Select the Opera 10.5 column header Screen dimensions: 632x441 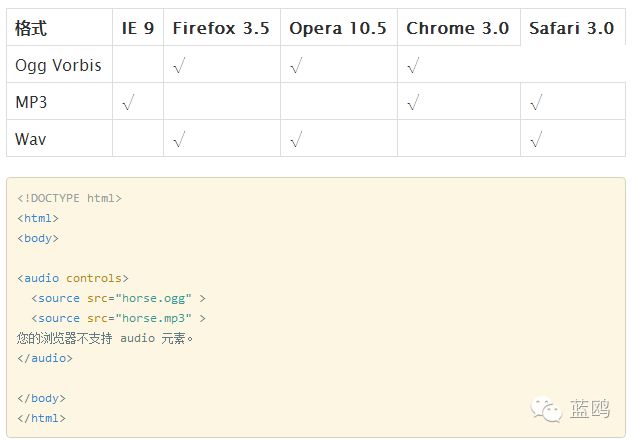pos(339,27)
